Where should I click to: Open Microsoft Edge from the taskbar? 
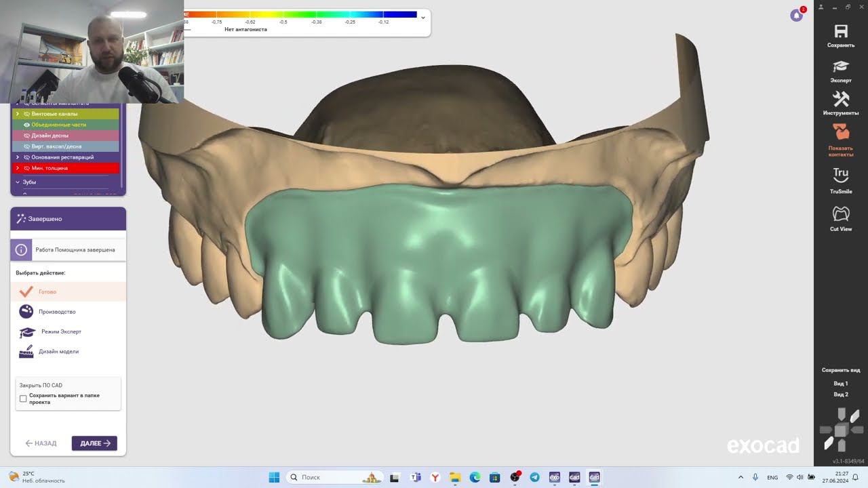(475, 477)
